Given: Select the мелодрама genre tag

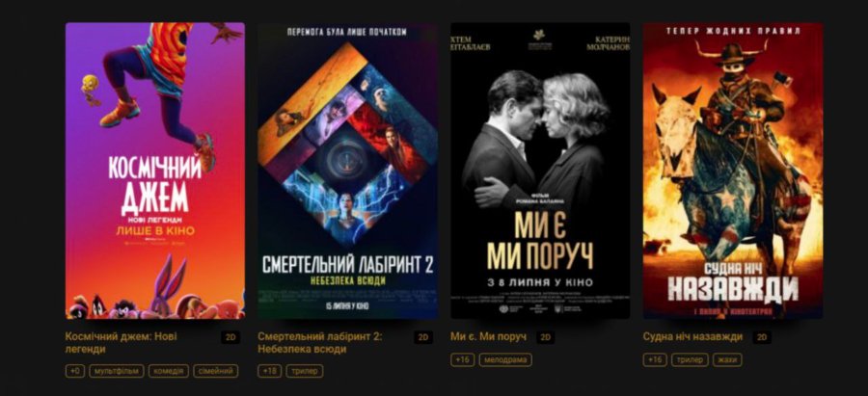Looking at the screenshot, I should coord(505,360).
